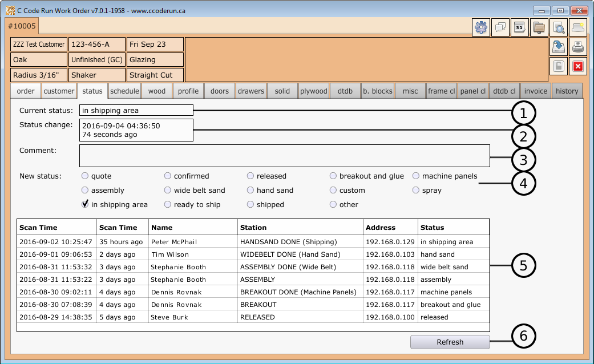This screenshot has width=594, height=364.
Task: Click the grey padlock icon
Action: tap(559, 66)
